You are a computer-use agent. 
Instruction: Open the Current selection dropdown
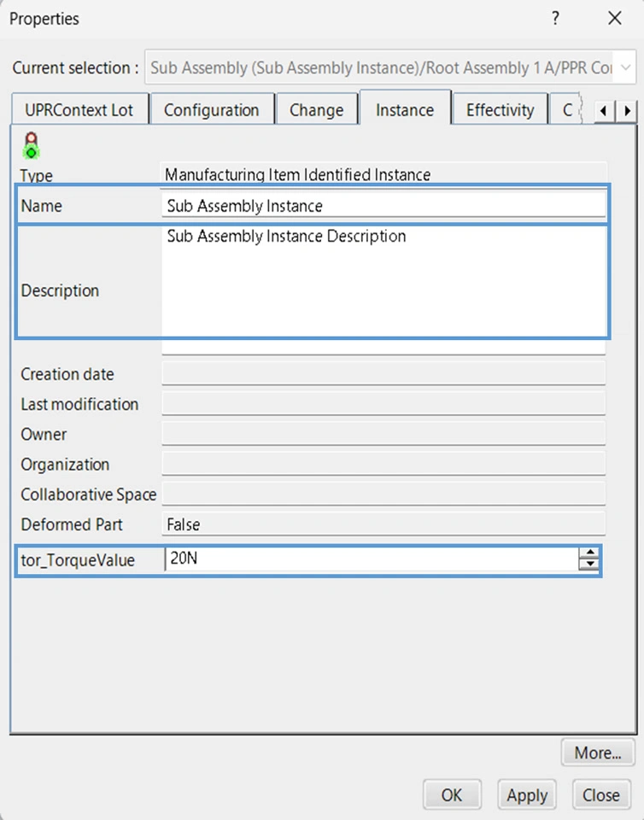click(624, 67)
